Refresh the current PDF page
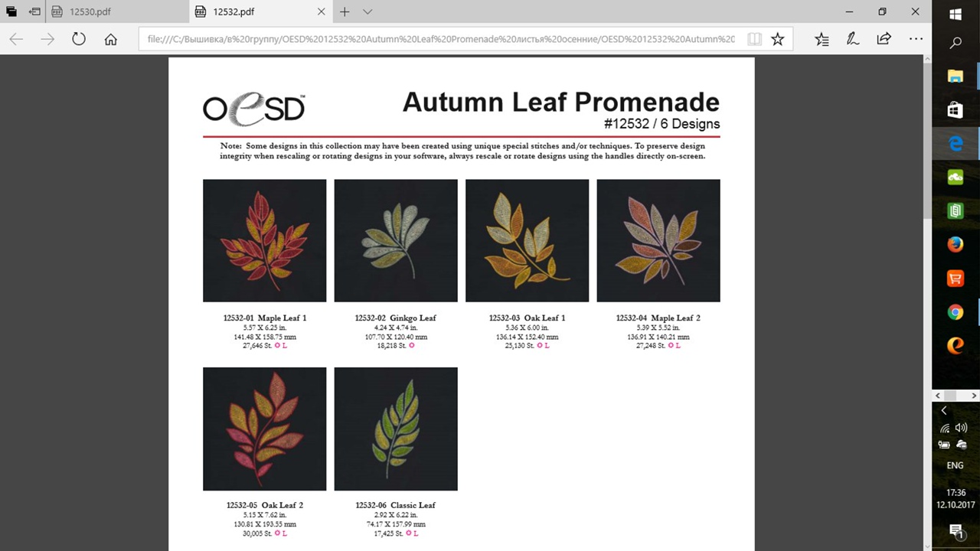This screenshot has width=980, height=551. point(78,39)
